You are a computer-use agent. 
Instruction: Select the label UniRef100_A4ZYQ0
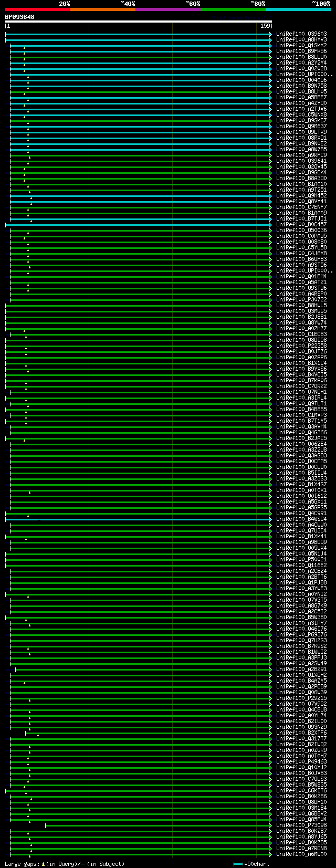pyautogui.click(x=301, y=103)
